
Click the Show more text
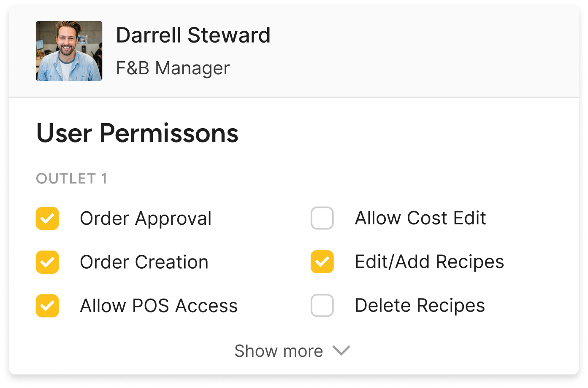pyautogui.click(x=279, y=351)
